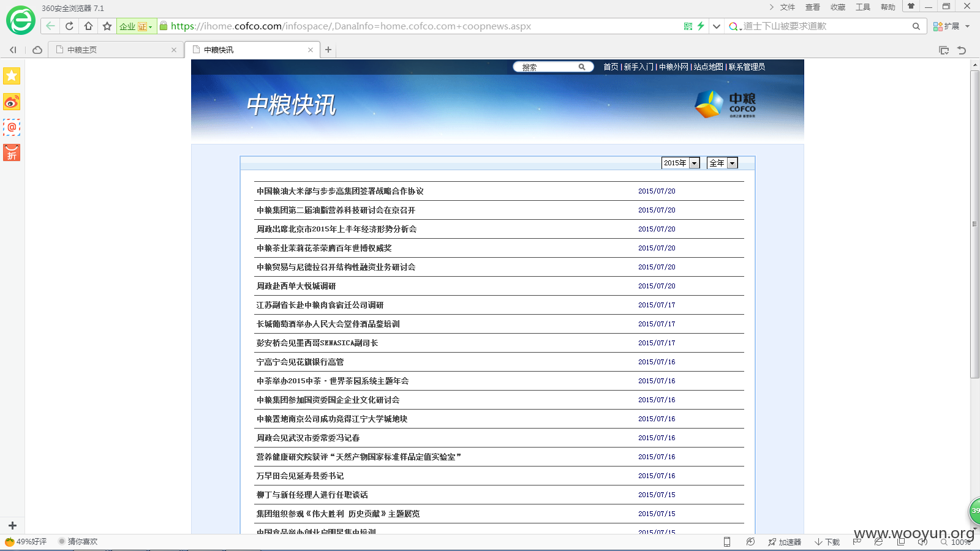Open the skin T-shirt icon in title bar
The height and width of the screenshot is (551, 980).
(911, 6)
